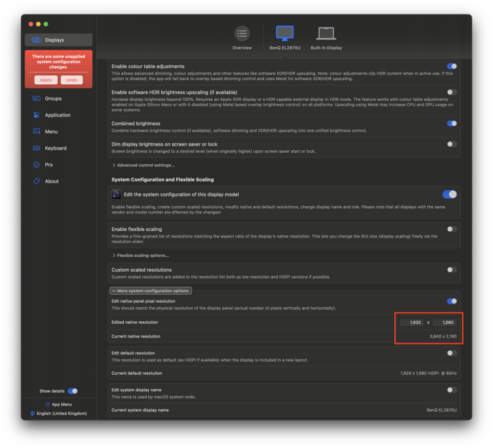Expand Advanced control settings
This screenshot has width=493, height=448.
[143, 165]
